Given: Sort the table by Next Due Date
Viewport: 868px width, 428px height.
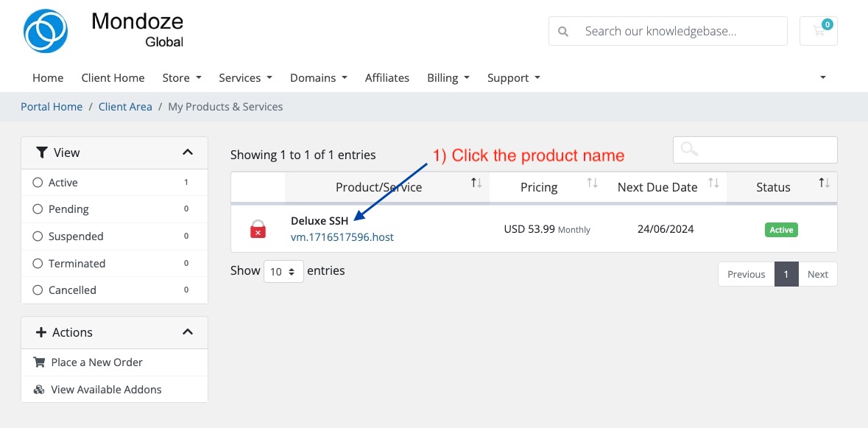Looking at the screenshot, I should 657,186.
